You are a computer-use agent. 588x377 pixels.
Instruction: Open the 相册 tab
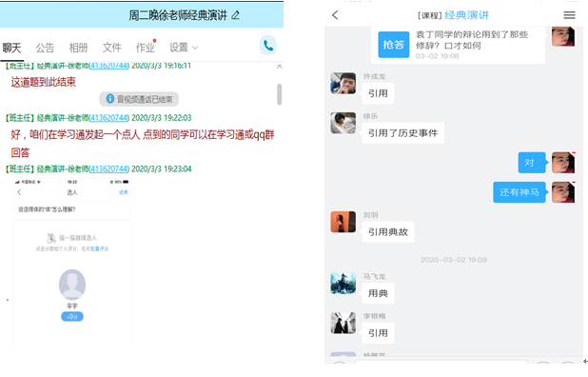78,48
